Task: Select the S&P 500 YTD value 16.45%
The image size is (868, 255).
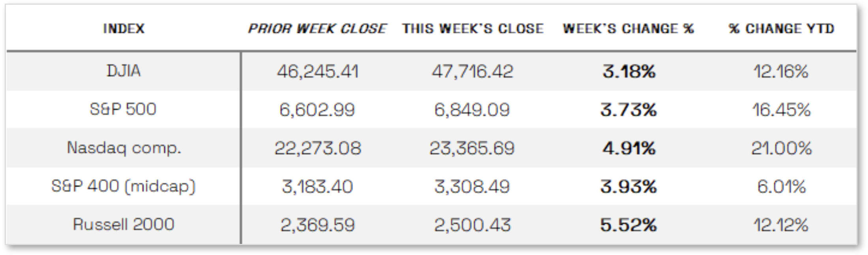Action: [x=781, y=110]
